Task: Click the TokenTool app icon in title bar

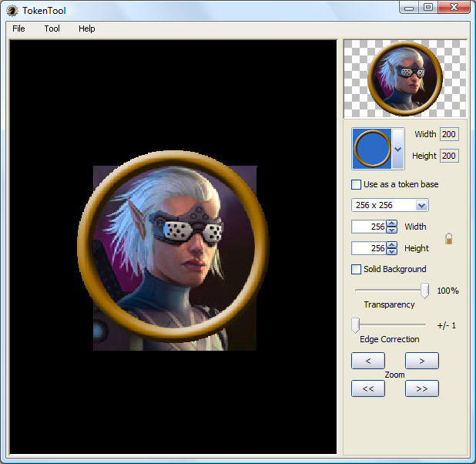Action: click(x=12, y=10)
